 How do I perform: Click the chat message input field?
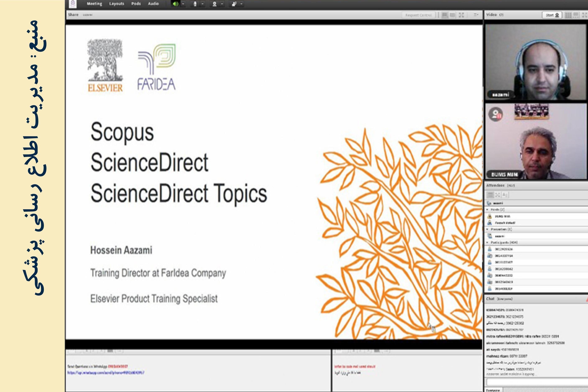tap(537, 382)
